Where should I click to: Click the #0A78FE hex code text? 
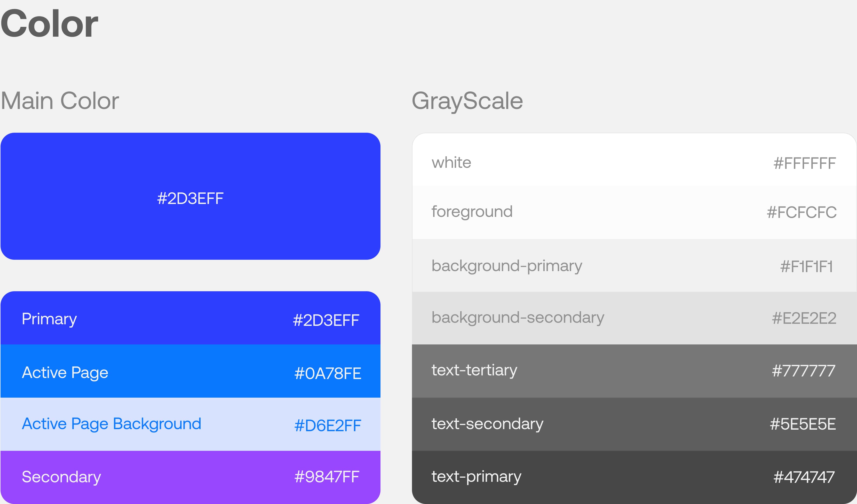click(327, 373)
